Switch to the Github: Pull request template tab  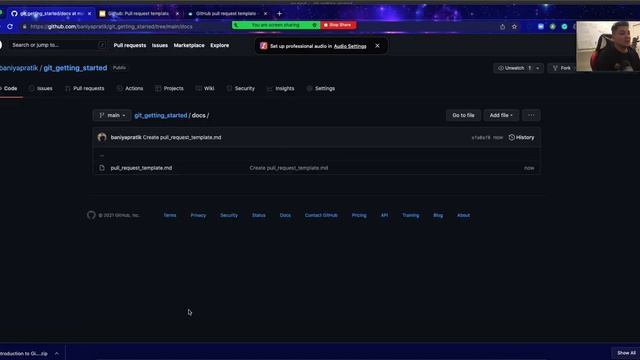(138, 13)
